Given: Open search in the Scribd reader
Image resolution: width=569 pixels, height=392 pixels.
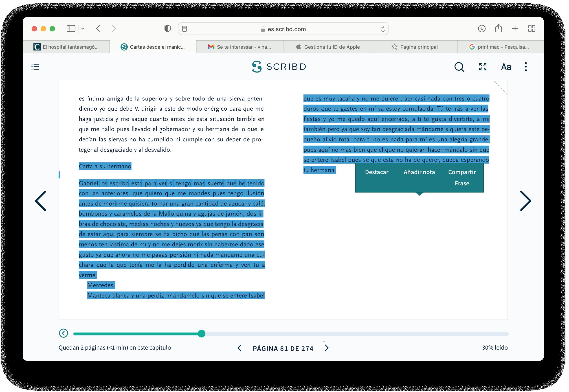Looking at the screenshot, I should coord(459,67).
